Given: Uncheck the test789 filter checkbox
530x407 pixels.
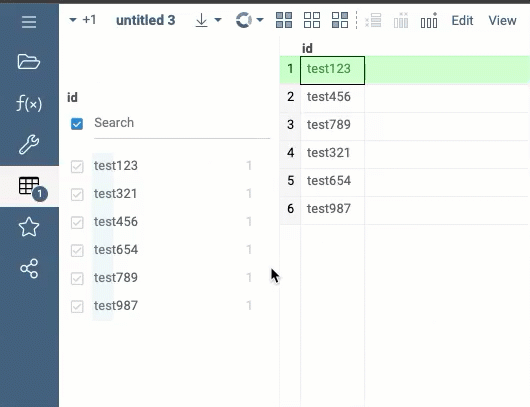Looking at the screenshot, I should coord(77,279).
